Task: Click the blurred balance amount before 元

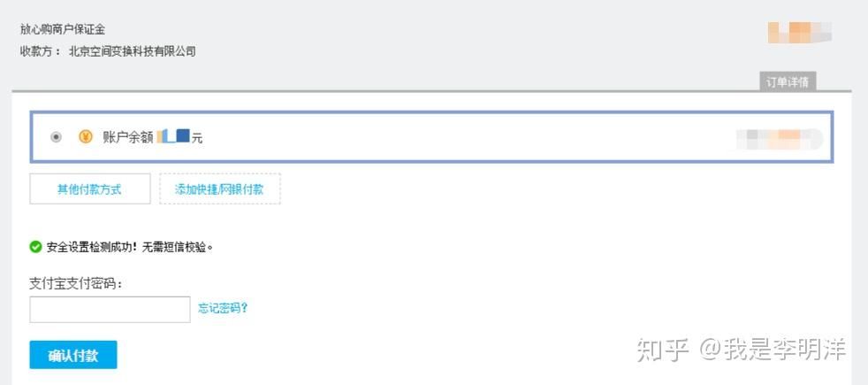Action: click(x=173, y=137)
